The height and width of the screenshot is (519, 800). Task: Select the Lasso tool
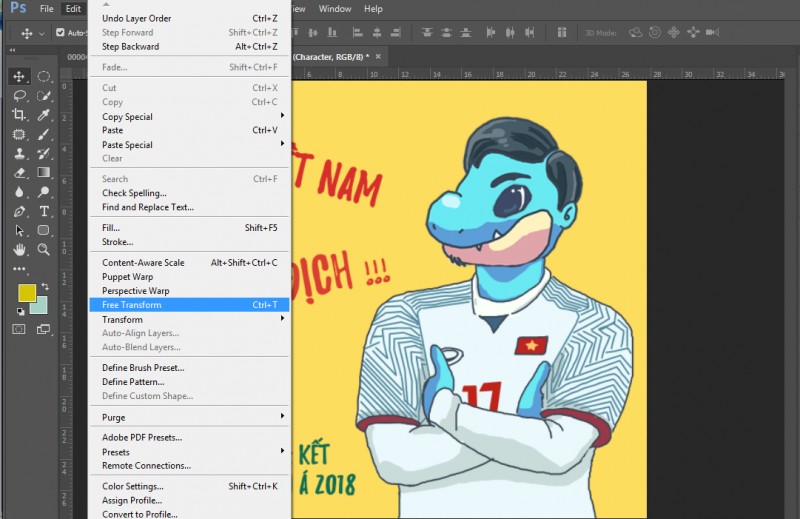tap(19, 95)
